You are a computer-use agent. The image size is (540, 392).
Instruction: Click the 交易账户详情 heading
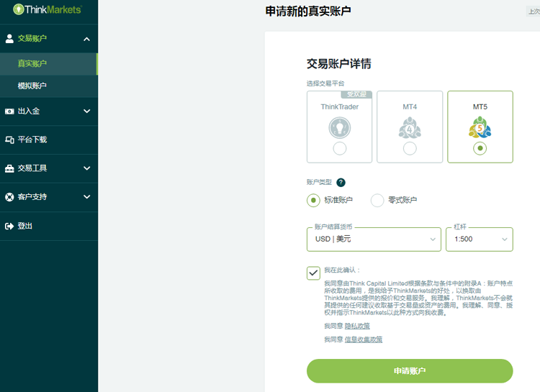pos(339,64)
